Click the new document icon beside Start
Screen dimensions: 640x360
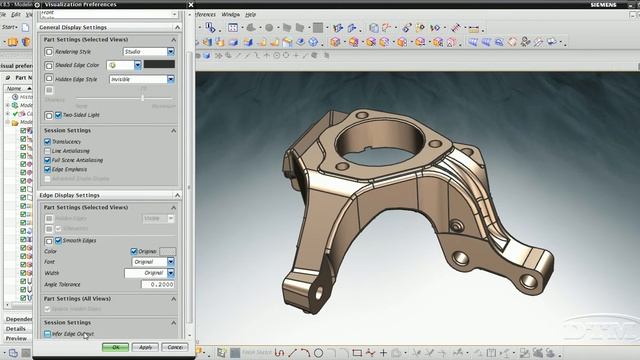click(25, 28)
